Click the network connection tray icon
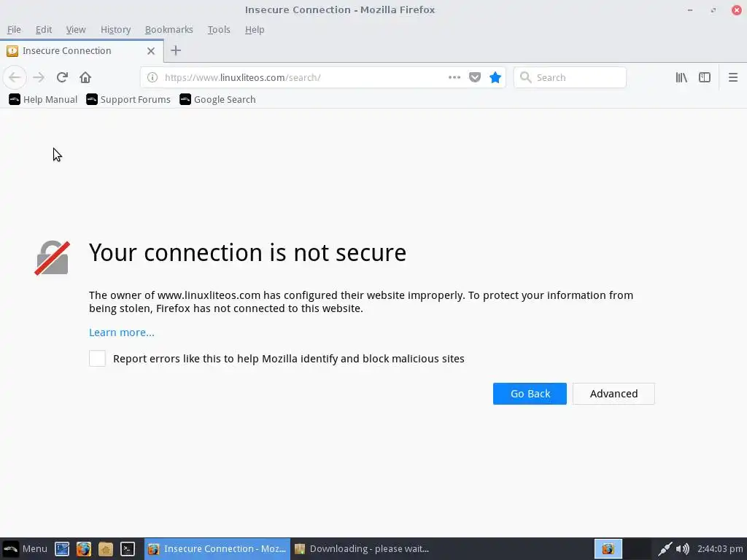Viewport: 747px width, 560px height. 665,549
